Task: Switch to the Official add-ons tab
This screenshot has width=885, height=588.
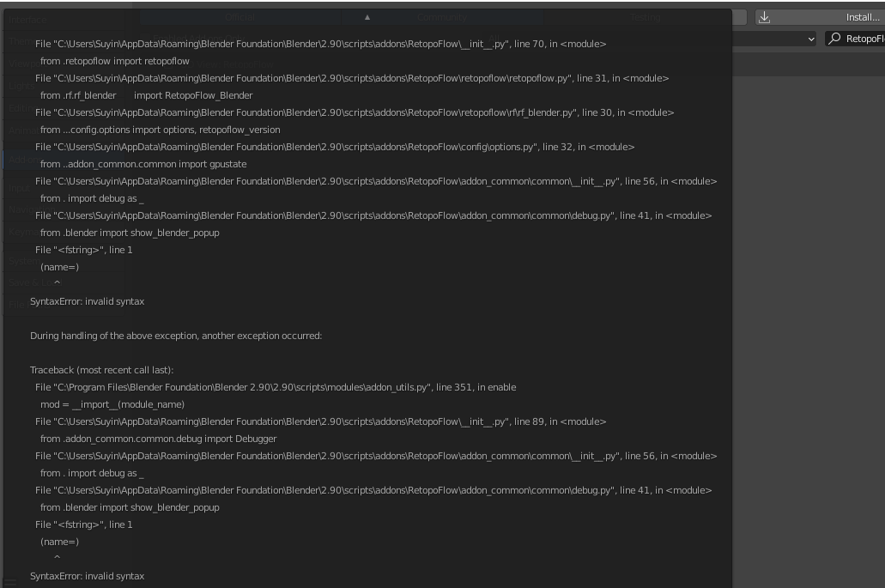Action: click(240, 17)
